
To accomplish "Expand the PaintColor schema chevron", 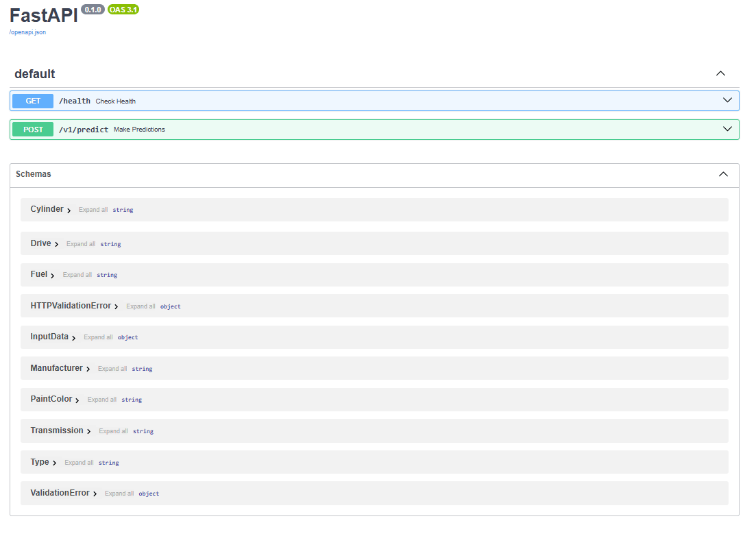I will (77, 400).
